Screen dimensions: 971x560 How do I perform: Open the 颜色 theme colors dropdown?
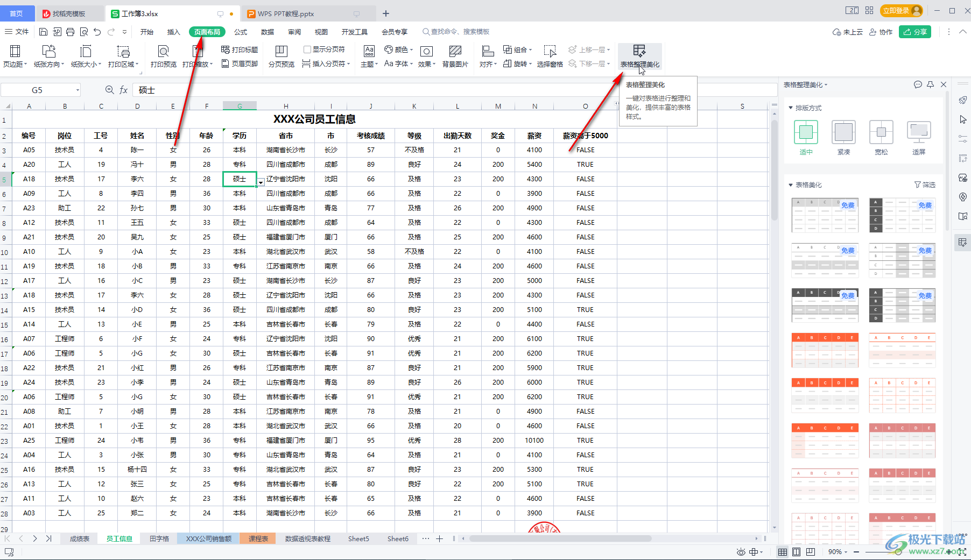[399, 49]
